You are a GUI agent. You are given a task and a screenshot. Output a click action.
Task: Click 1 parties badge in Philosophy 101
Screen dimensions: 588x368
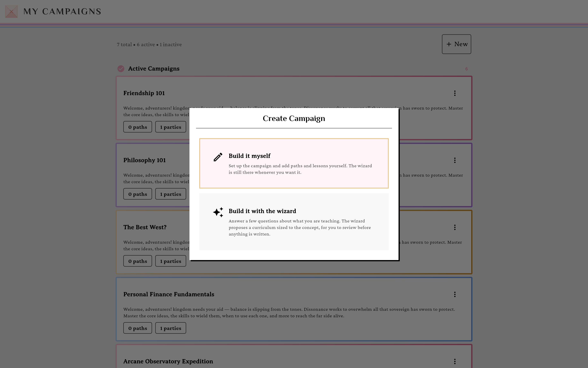170,194
